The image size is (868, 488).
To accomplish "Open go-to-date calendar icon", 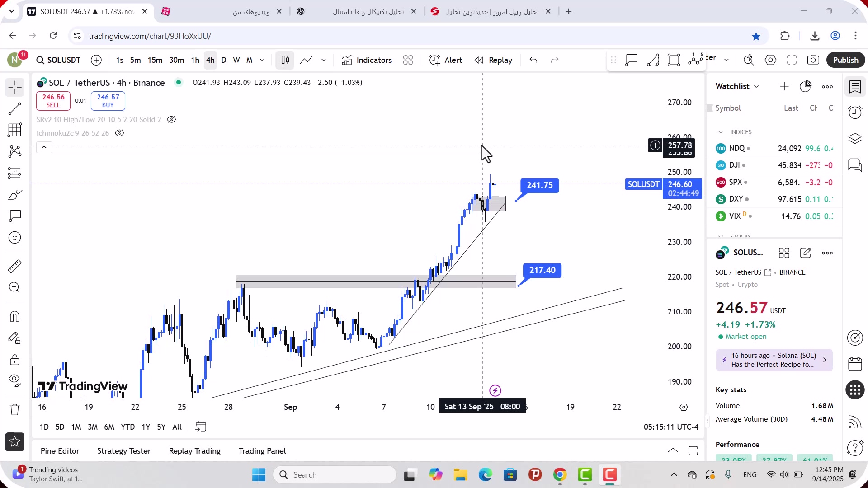I will (201, 427).
